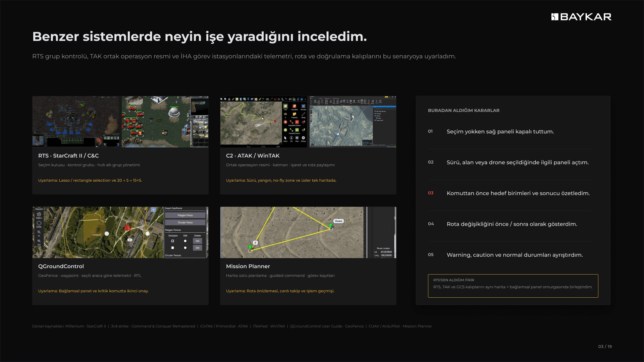The width and height of the screenshot is (644, 362).
Task: Click 'Uyarlama: Sürü, yangın, no-fly zone' text
Action: pos(281,180)
